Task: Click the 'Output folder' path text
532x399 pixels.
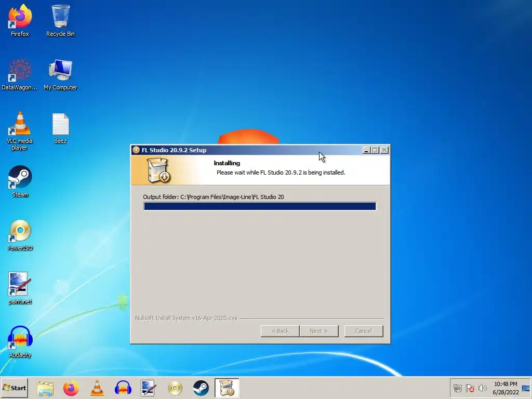Action: 214,197
